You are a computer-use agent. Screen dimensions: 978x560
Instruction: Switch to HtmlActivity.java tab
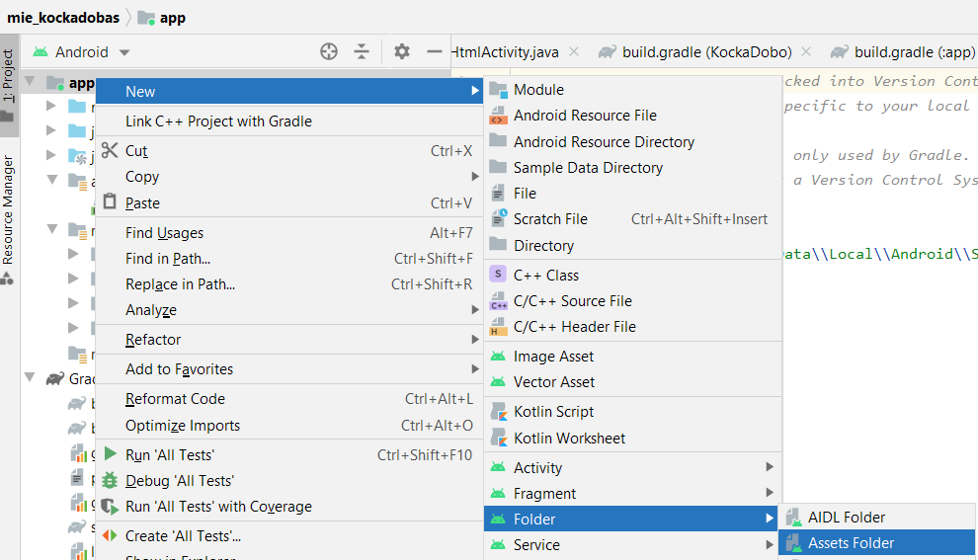(505, 52)
